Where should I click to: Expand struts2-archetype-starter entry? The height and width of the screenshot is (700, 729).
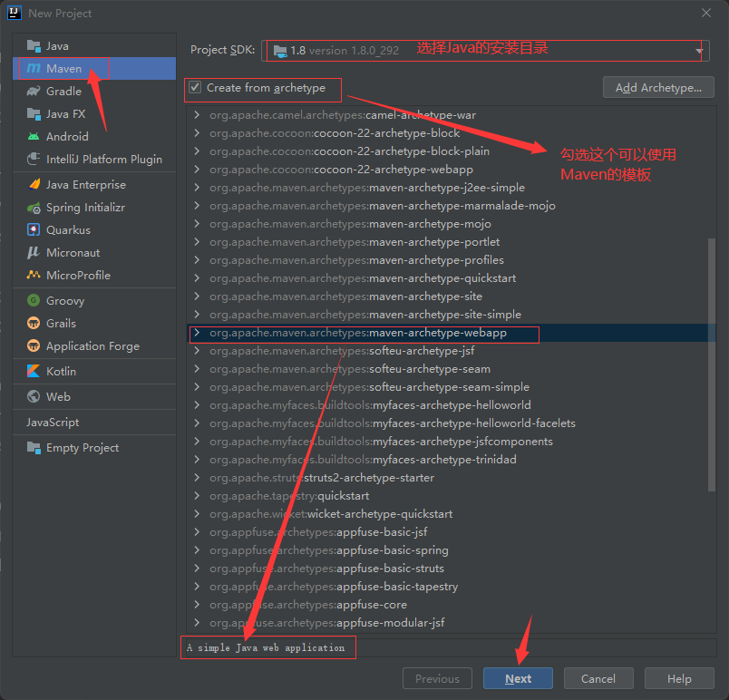tap(197, 477)
